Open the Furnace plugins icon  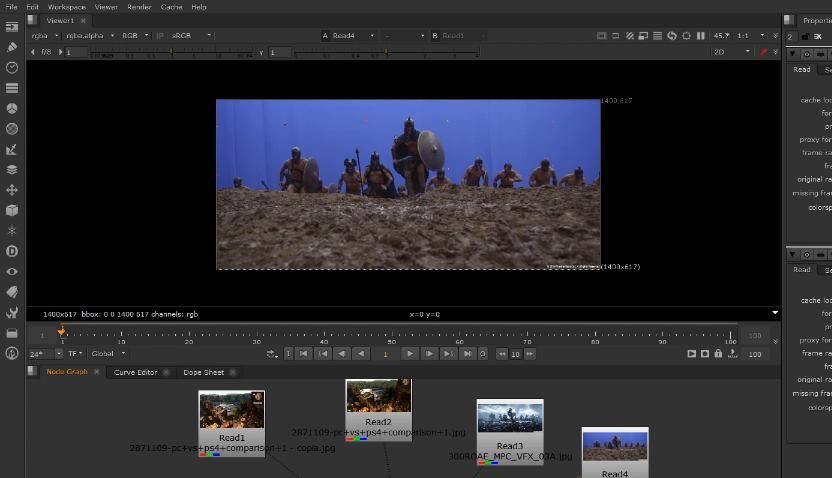[x=12, y=353]
